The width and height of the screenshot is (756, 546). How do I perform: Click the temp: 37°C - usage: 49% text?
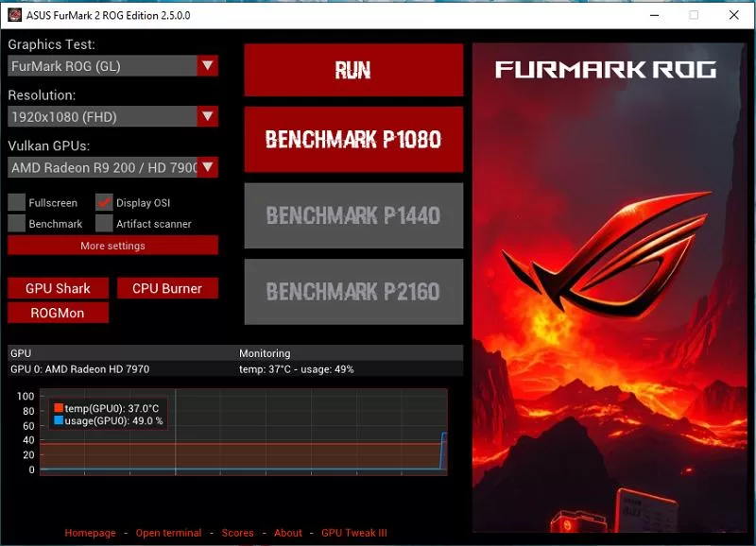point(297,369)
